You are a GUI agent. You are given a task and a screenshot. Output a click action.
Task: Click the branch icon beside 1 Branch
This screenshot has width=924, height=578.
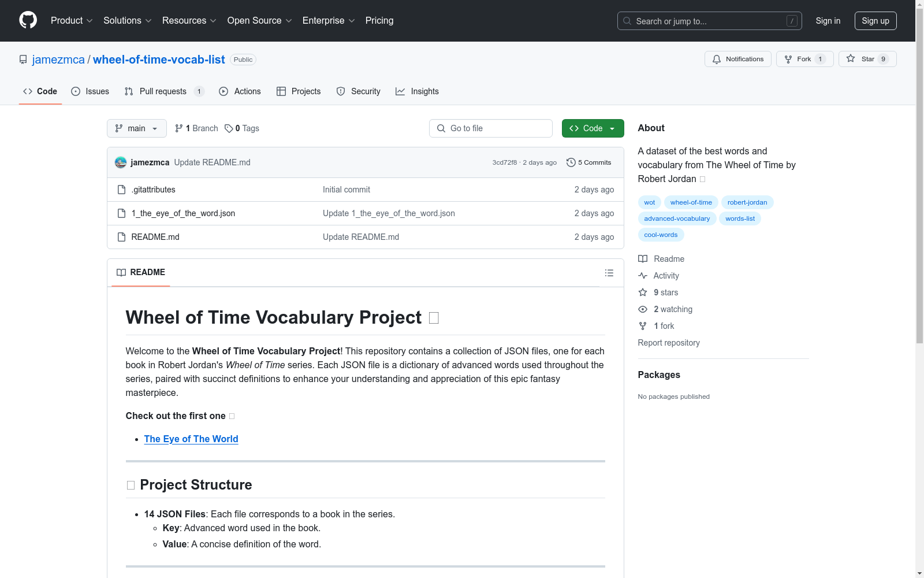[179, 128]
